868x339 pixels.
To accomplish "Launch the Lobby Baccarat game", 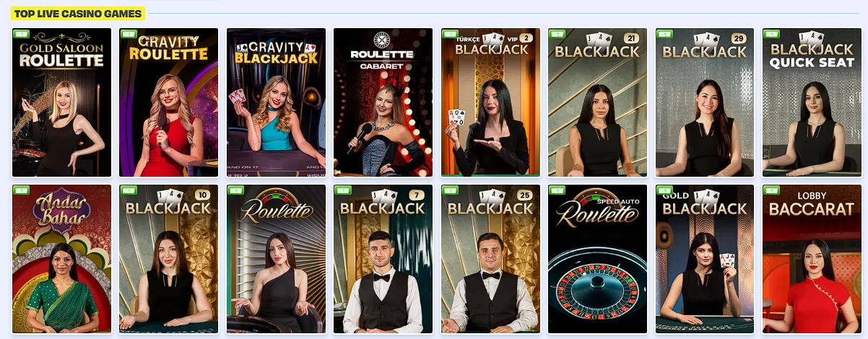I will coord(812,259).
